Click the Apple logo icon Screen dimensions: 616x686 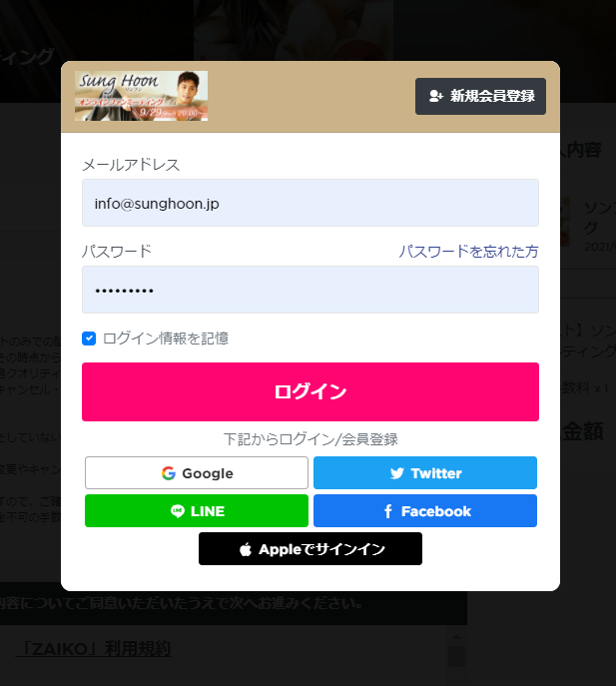coord(246,549)
